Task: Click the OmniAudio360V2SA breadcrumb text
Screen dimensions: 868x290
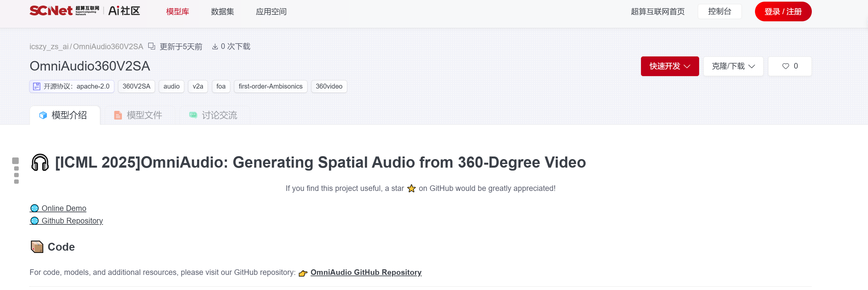Action: coord(108,47)
